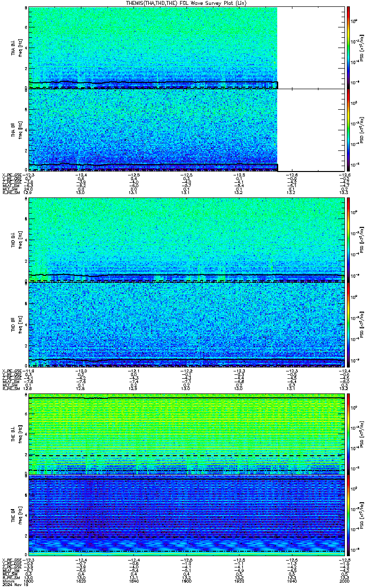368x588 pixels.
Task: Click the R_RE_SM row label under THD panels
Action: (11, 388)
